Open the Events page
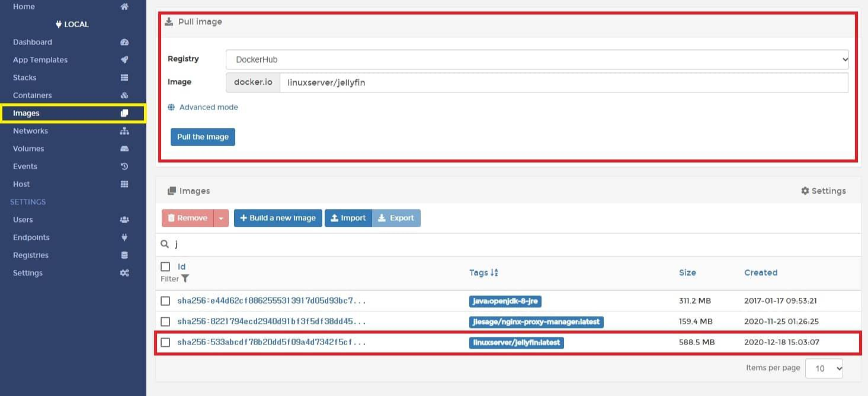The width and height of the screenshot is (868, 396). point(25,166)
